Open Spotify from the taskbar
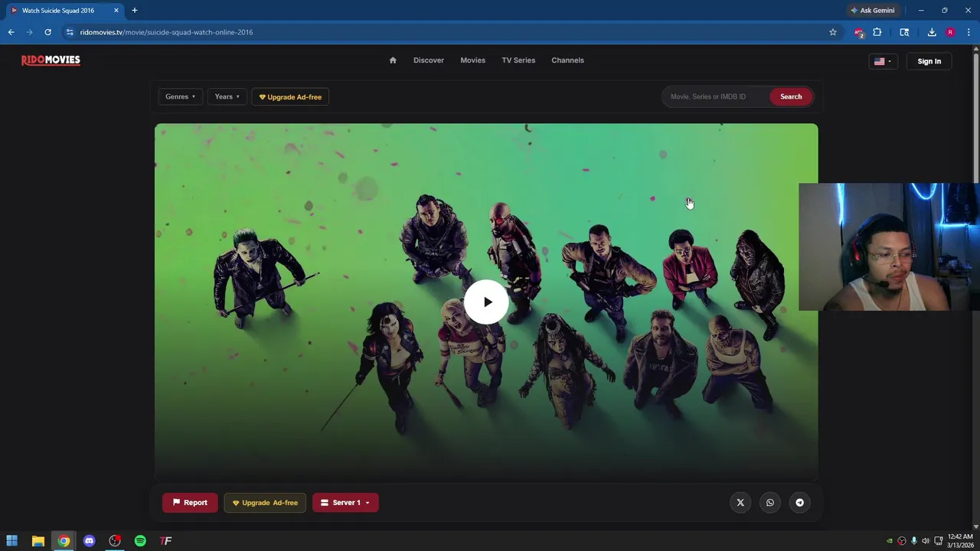This screenshot has width=980, height=551. point(140,541)
